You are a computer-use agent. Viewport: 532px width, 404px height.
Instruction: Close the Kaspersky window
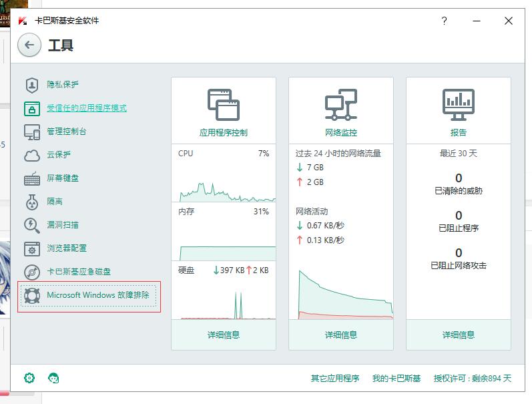508,21
